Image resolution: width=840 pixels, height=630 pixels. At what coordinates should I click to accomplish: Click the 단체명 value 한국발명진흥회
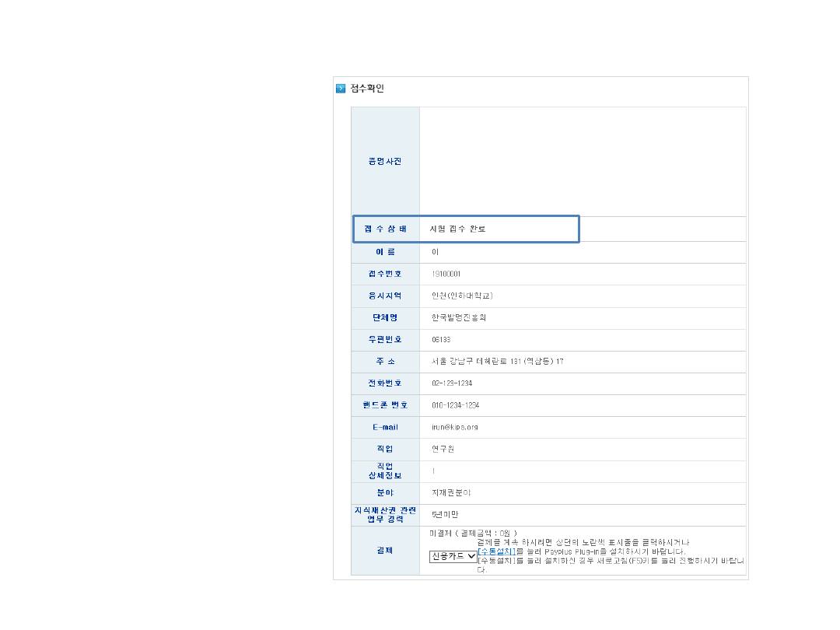459,317
